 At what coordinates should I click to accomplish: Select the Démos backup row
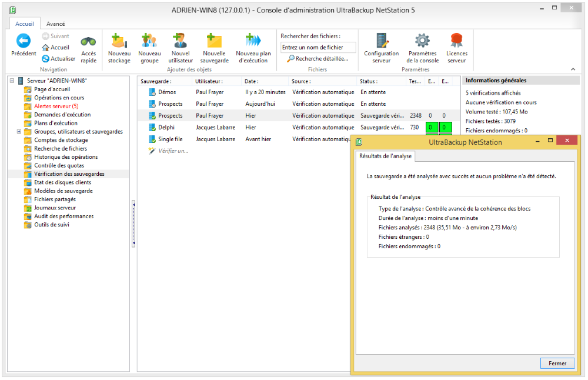(299, 92)
